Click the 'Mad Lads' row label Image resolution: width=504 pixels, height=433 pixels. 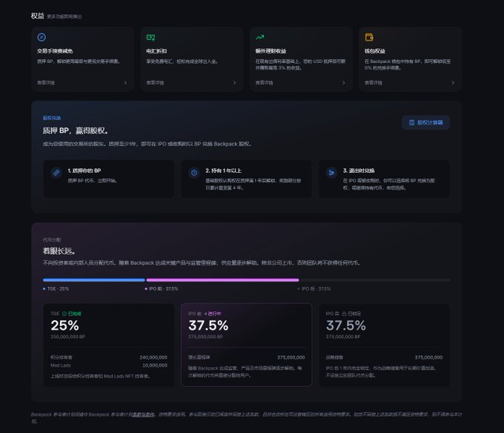(61, 366)
